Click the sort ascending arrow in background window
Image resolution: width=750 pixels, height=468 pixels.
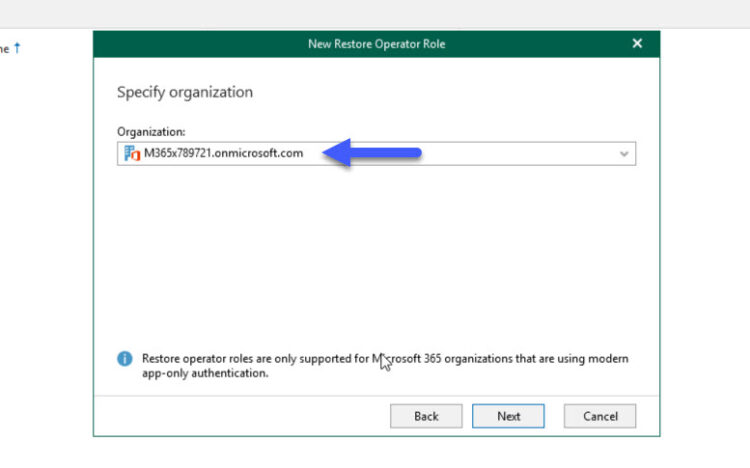(x=17, y=48)
